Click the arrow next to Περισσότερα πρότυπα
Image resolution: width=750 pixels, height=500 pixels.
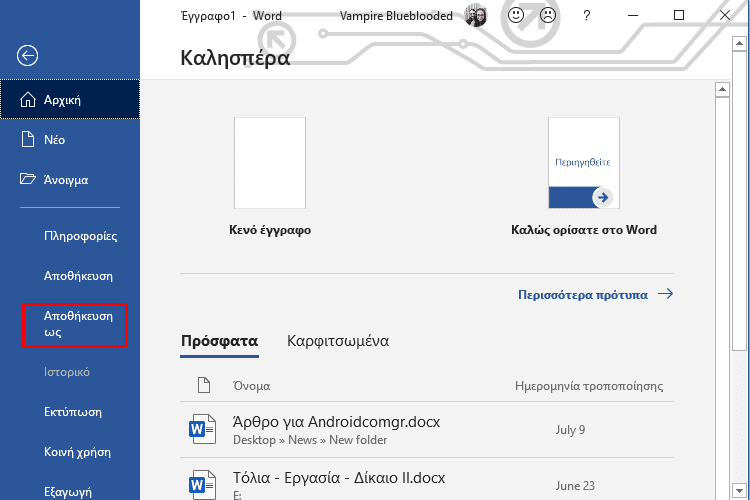point(665,294)
